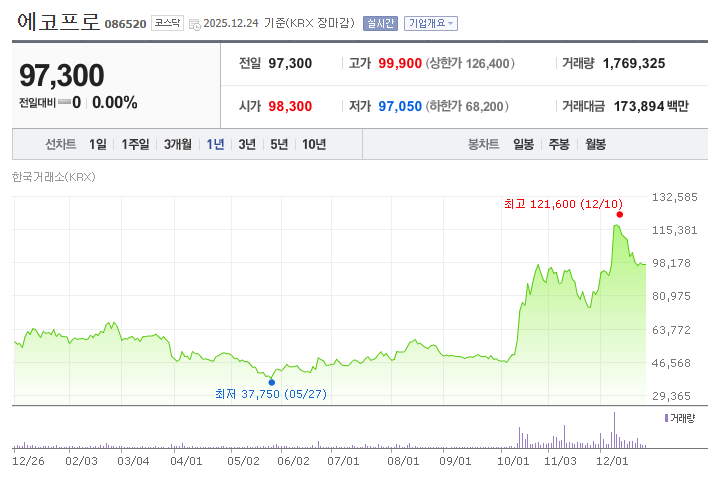The height and width of the screenshot is (478, 708).
Task: Click the 상한가 126,400 text
Action: click(470, 63)
